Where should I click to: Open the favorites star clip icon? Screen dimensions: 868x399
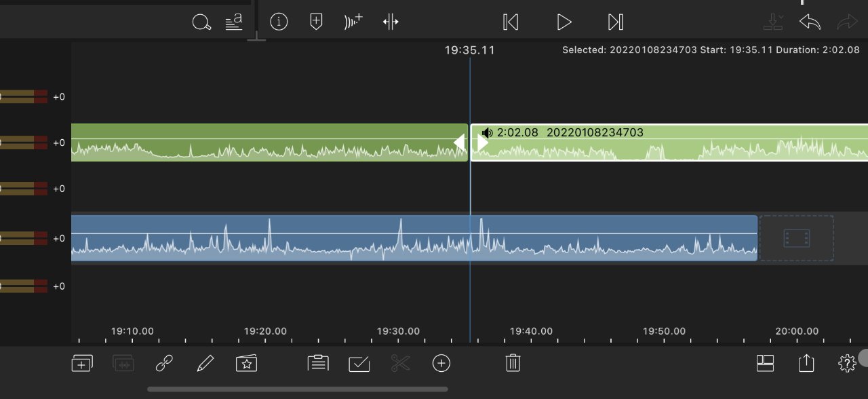click(246, 364)
